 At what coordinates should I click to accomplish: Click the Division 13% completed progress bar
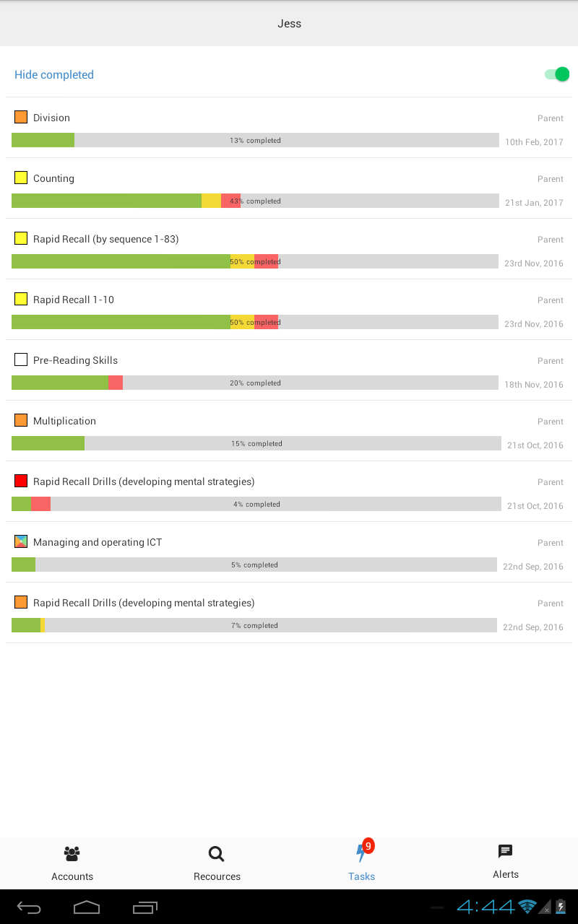pos(255,140)
